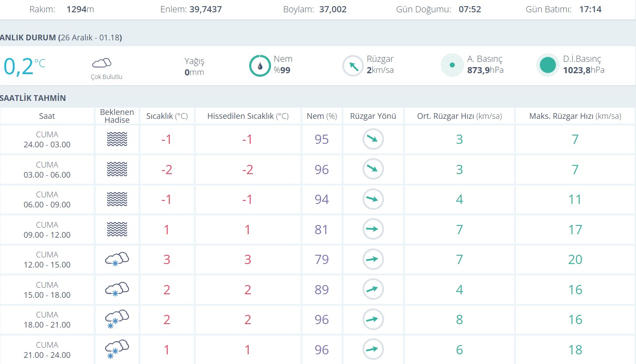Click the Hissedilen Sıcaklık column header
Screen dimensions: 636x364
click(248, 116)
